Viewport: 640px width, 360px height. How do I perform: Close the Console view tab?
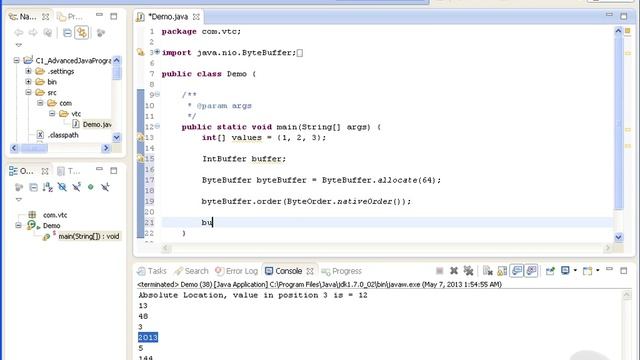point(310,271)
